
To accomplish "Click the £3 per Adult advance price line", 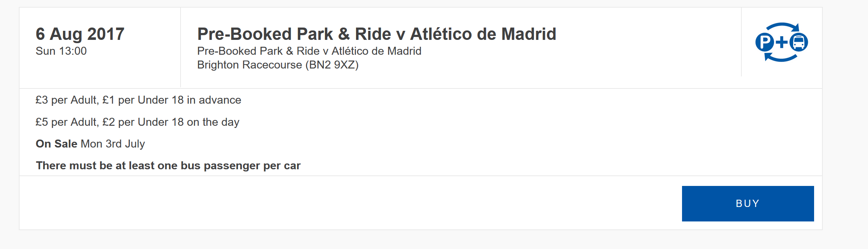I will [138, 100].
